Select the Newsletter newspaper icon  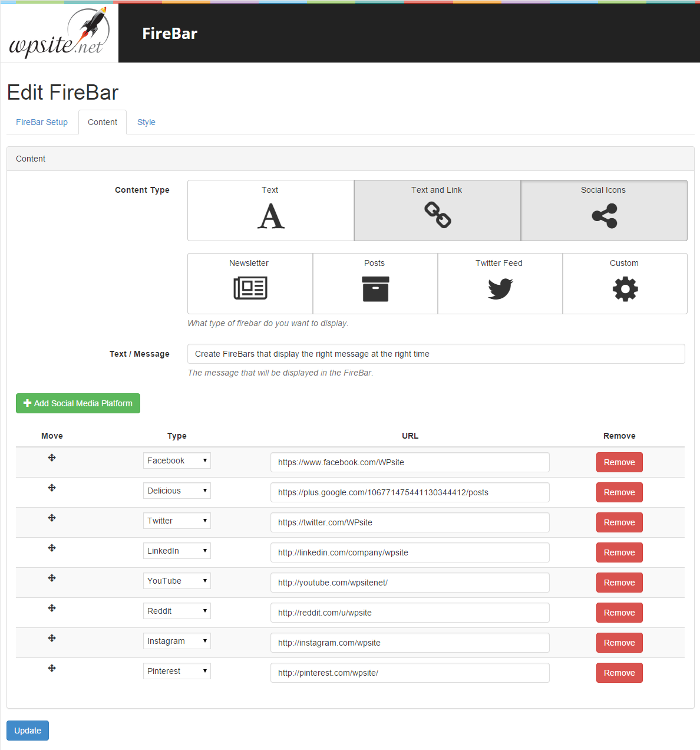tap(250, 288)
